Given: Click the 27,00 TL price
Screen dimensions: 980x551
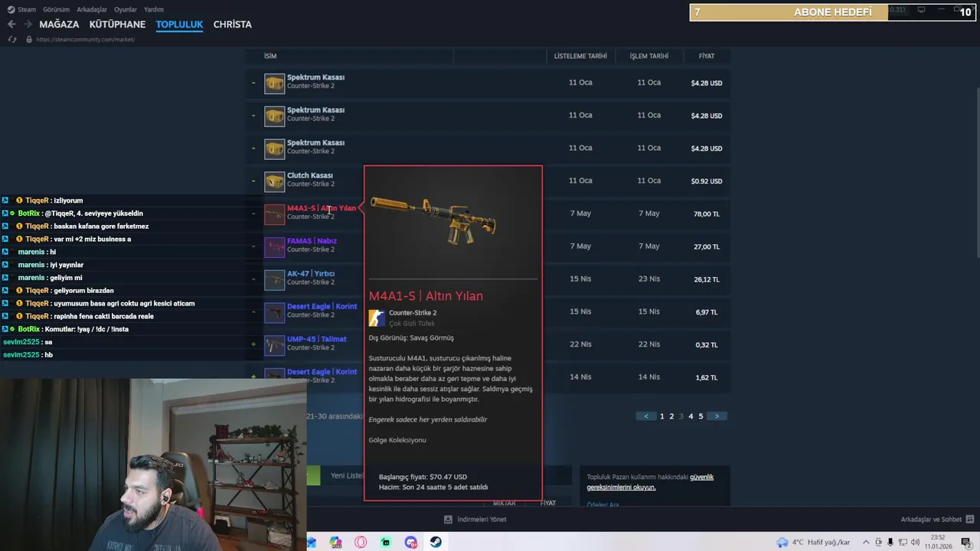Looking at the screenshot, I should click(x=706, y=247).
